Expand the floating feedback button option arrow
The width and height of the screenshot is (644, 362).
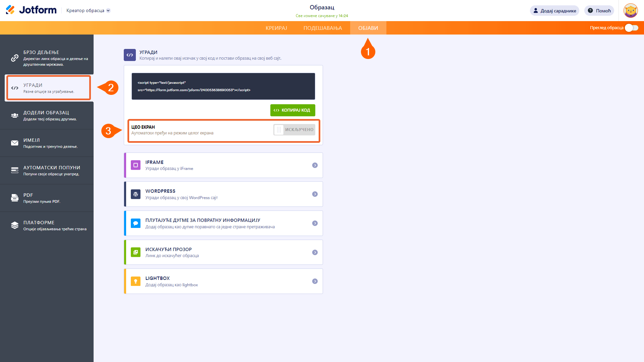[315, 223]
